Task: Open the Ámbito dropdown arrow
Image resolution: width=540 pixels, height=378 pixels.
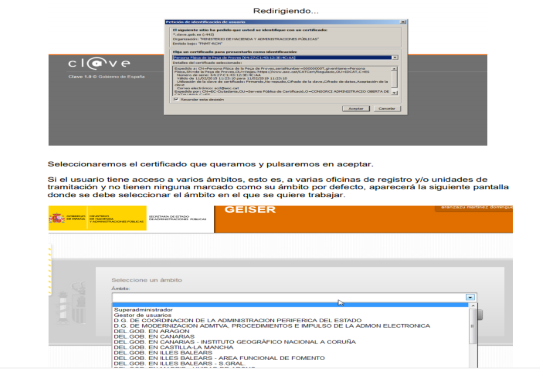Action: (x=470, y=297)
